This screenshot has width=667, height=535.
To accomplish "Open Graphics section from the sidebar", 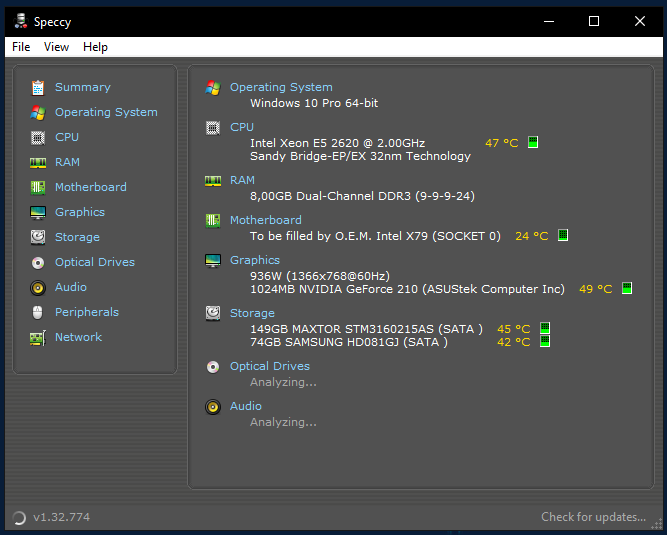I will (x=80, y=212).
